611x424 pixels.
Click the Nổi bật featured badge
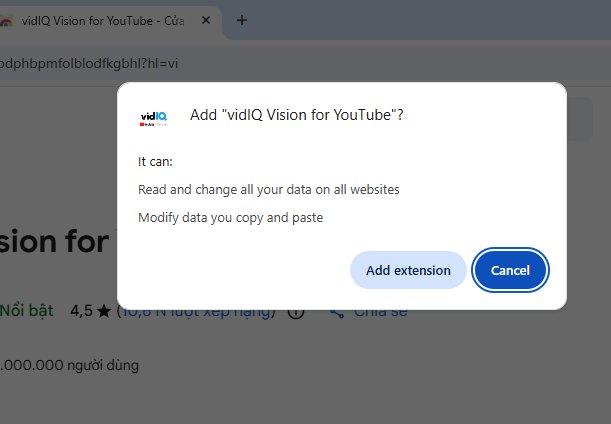27,311
